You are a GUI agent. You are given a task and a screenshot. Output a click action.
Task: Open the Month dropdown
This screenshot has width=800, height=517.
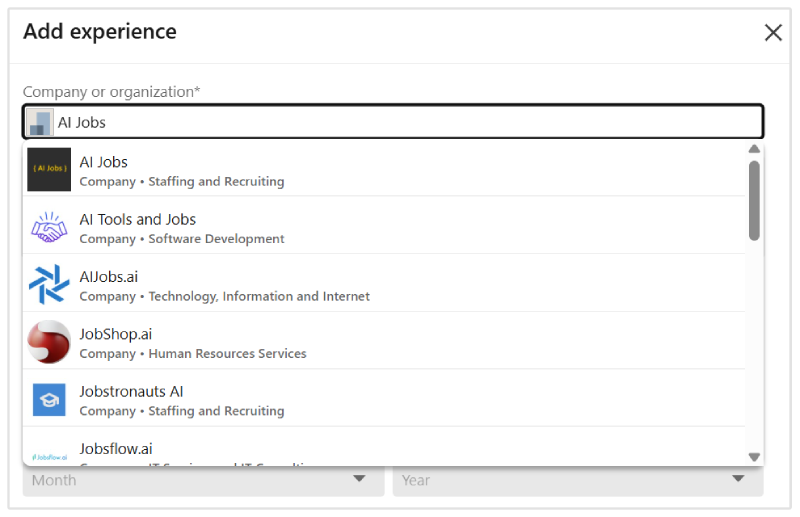(x=203, y=480)
